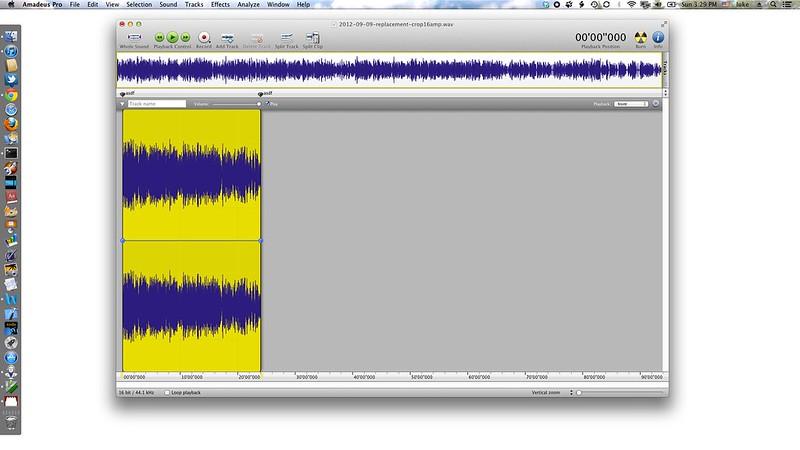
Task: Click the Whole Sound toolbar icon
Action: [132, 37]
